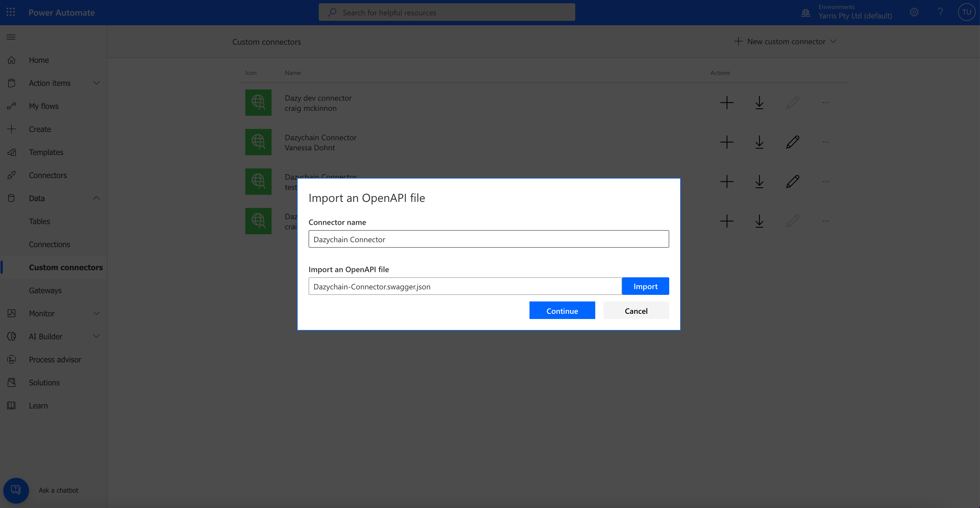This screenshot has height=508, width=980.
Task: Click plus icon for Dazy dev connector
Action: 727,102
